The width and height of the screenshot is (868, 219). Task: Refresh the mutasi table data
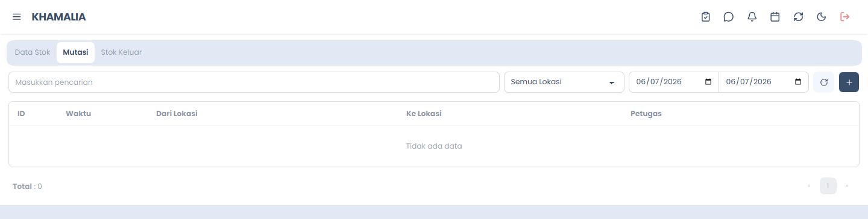pyautogui.click(x=823, y=82)
